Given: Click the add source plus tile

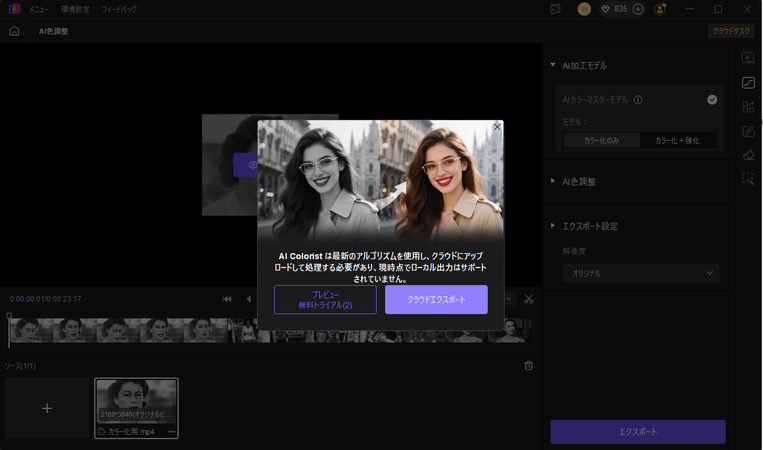Looking at the screenshot, I should (47, 408).
